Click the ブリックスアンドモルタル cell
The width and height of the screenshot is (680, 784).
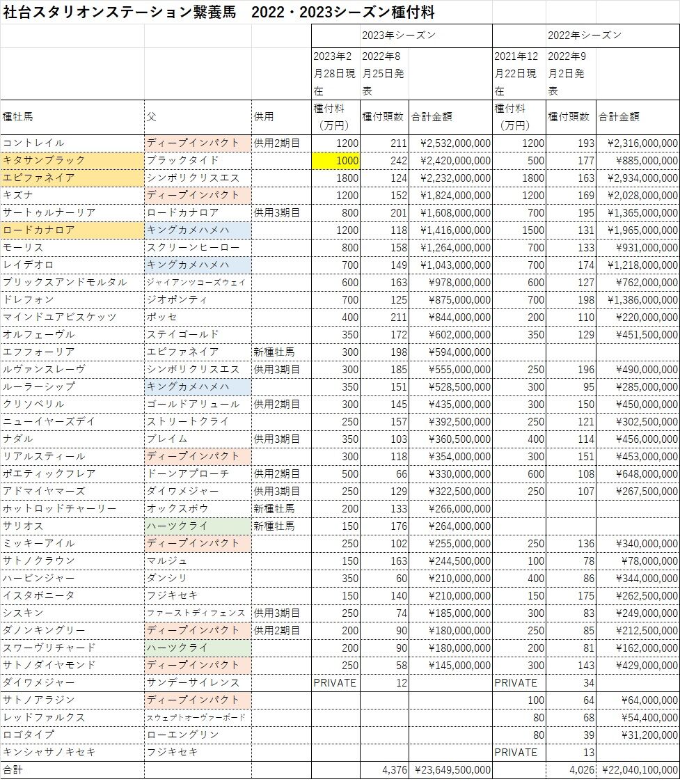(72, 283)
